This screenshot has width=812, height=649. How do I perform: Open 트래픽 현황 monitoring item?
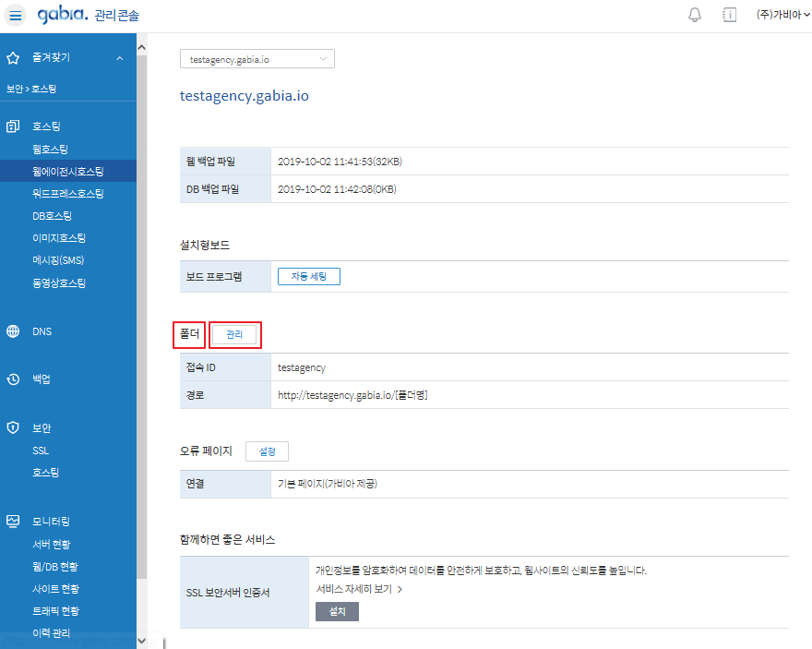(x=56, y=611)
